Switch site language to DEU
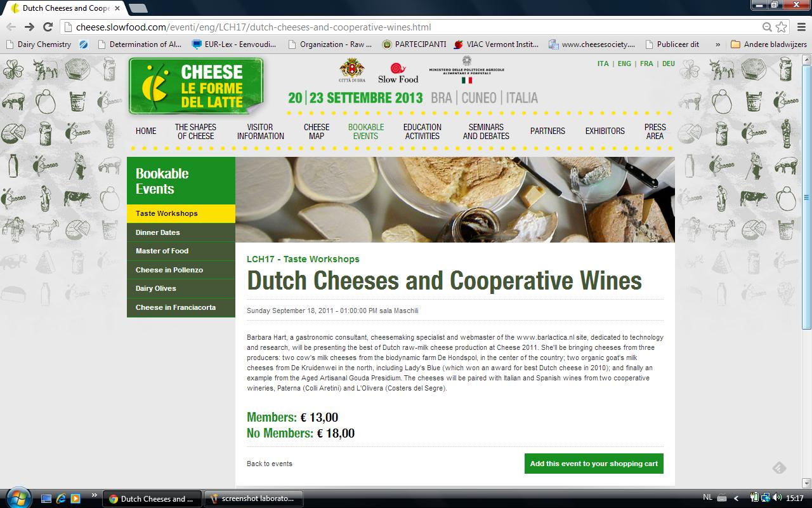The height and width of the screenshot is (508, 812). (669, 63)
